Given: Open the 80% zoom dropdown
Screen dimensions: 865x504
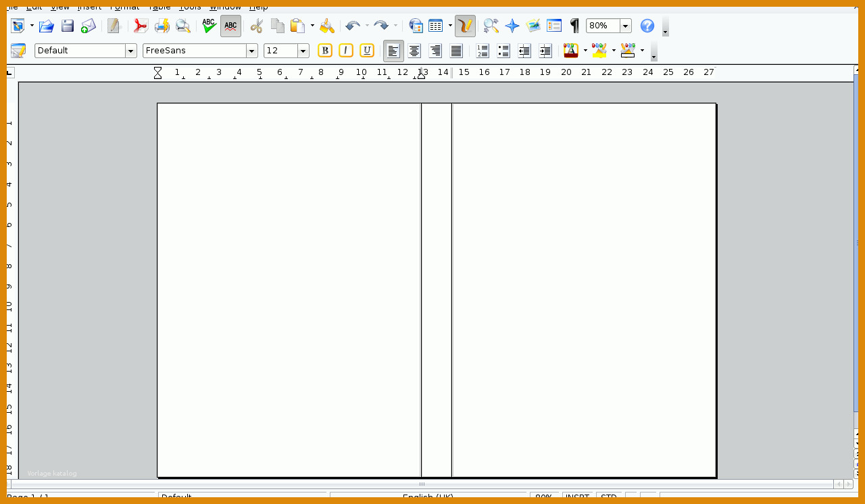Looking at the screenshot, I should 626,26.
